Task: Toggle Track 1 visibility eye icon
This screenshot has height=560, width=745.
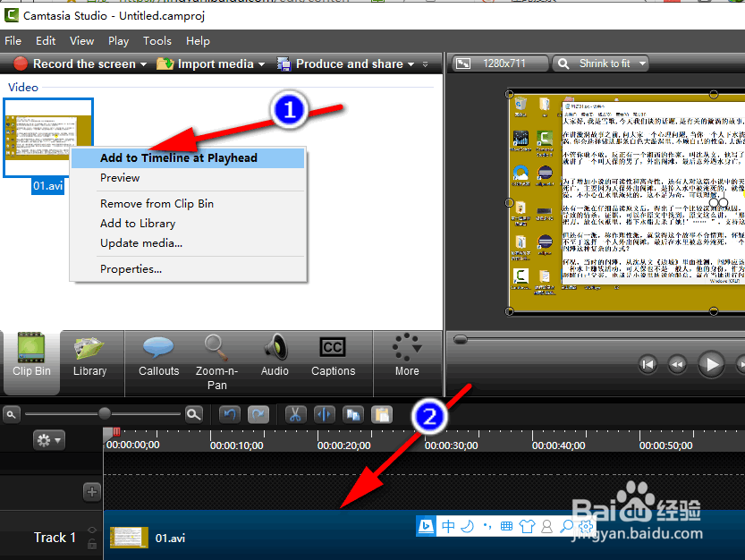Action: (x=92, y=530)
